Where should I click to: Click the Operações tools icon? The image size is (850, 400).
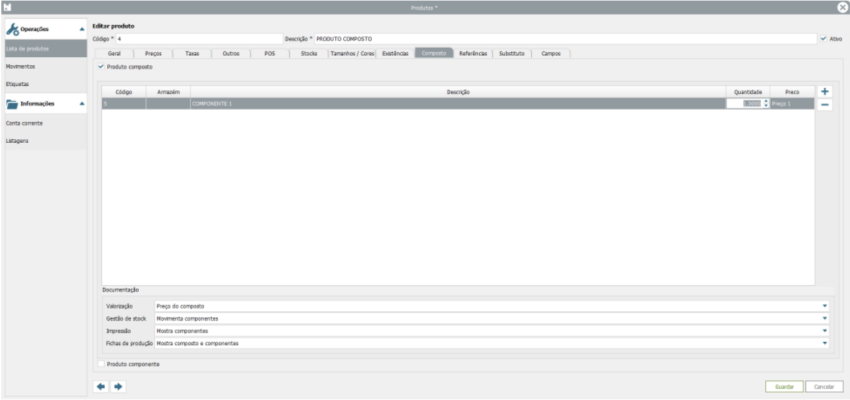13,29
